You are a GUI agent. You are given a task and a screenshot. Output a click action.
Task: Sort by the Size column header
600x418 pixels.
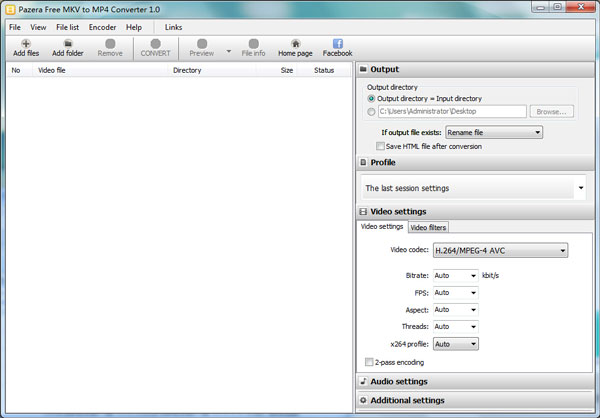coord(277,70)
